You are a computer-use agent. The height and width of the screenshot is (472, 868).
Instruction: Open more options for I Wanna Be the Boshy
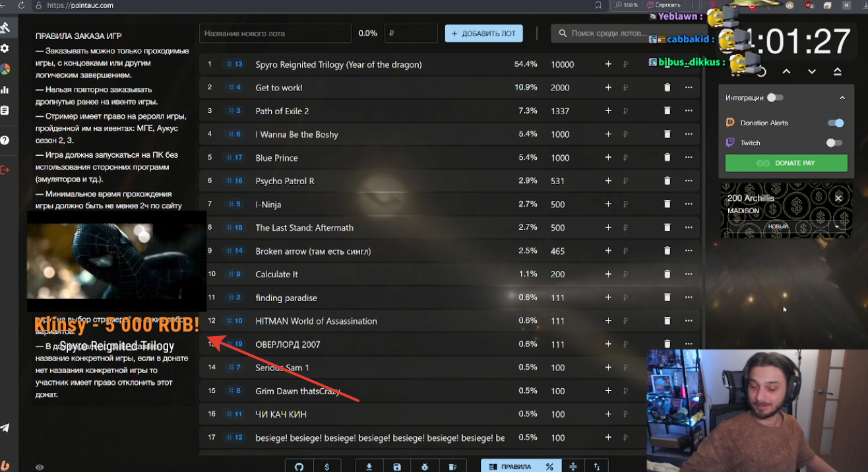pyautogui.click(x=689, y=134)
